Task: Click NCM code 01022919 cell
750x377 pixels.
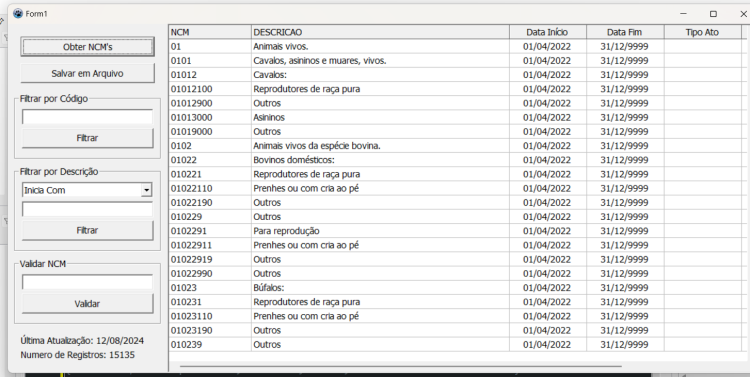Action: pos(210,259)
